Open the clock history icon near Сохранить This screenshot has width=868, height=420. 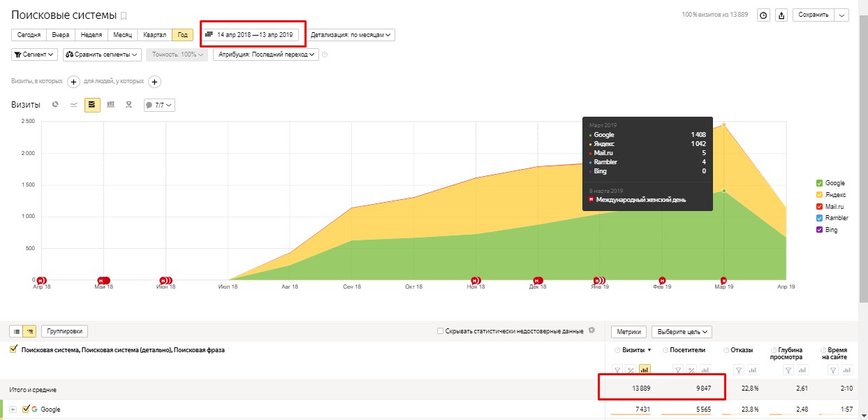(x=763, y=15)
